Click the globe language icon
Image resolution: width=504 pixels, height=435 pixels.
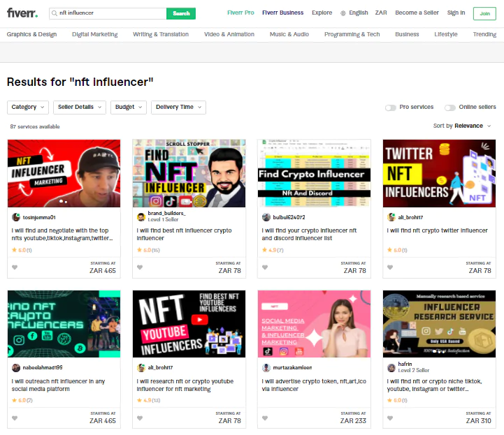343,13
